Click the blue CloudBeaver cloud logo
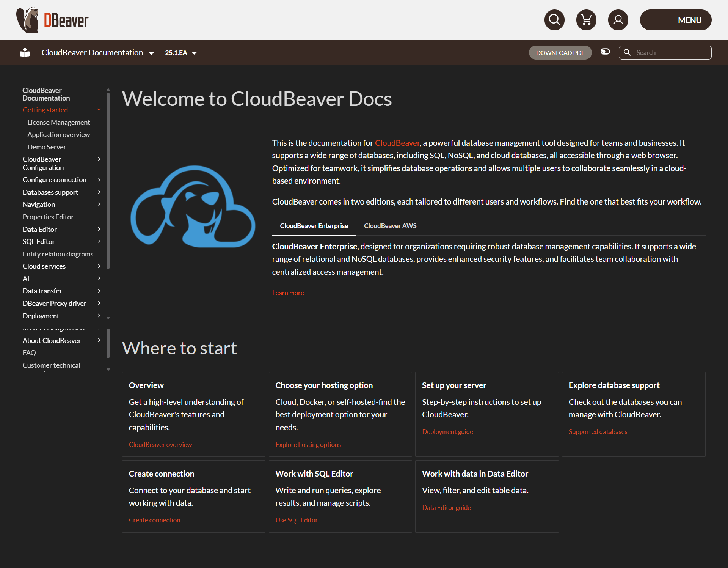This screenshot has width=728, height=568. [193, 207]
